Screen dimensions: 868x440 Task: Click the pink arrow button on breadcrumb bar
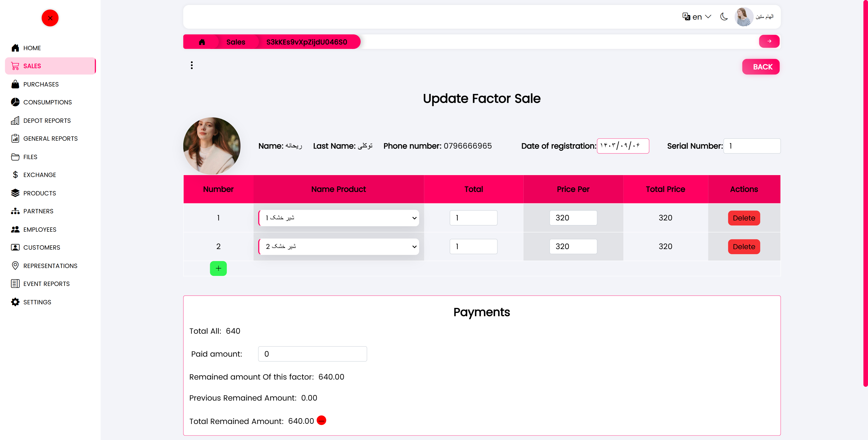click(769, 41)
